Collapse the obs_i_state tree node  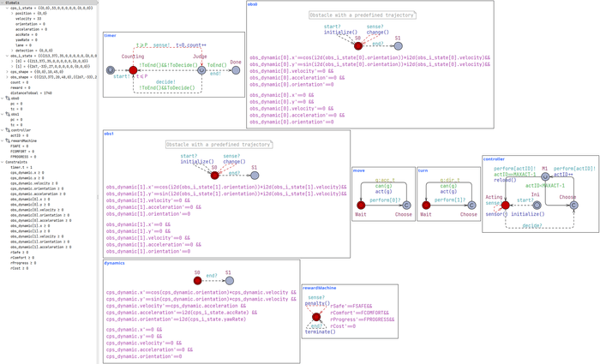pos(7,56)
